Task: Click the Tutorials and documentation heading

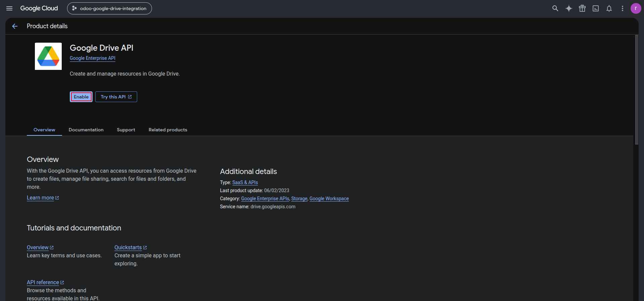Action: tap(74, 228)
